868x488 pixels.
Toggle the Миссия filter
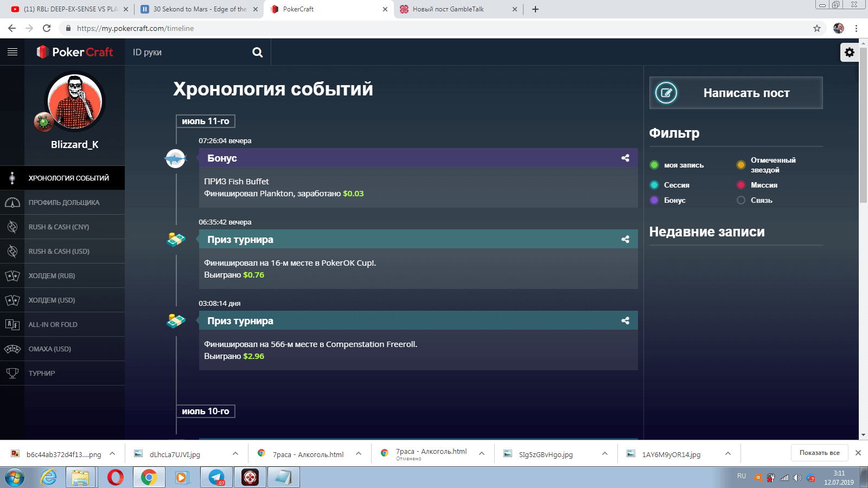[757, 185]
